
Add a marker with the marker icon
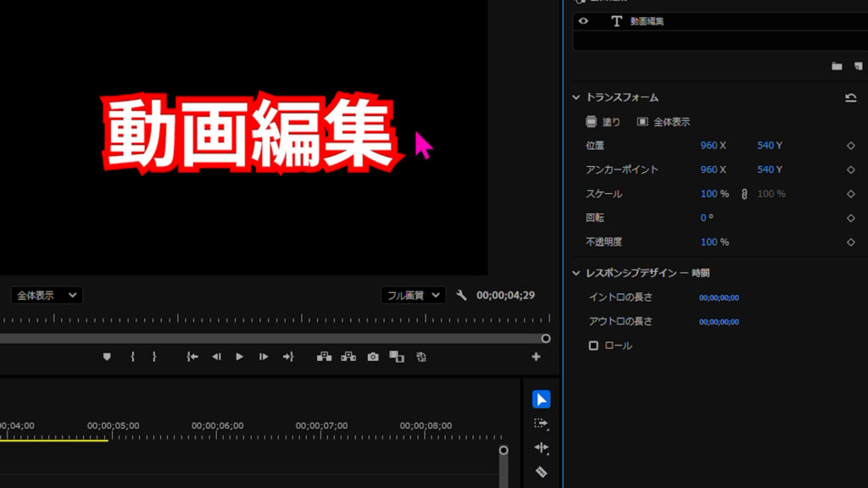tap(107, 357)
